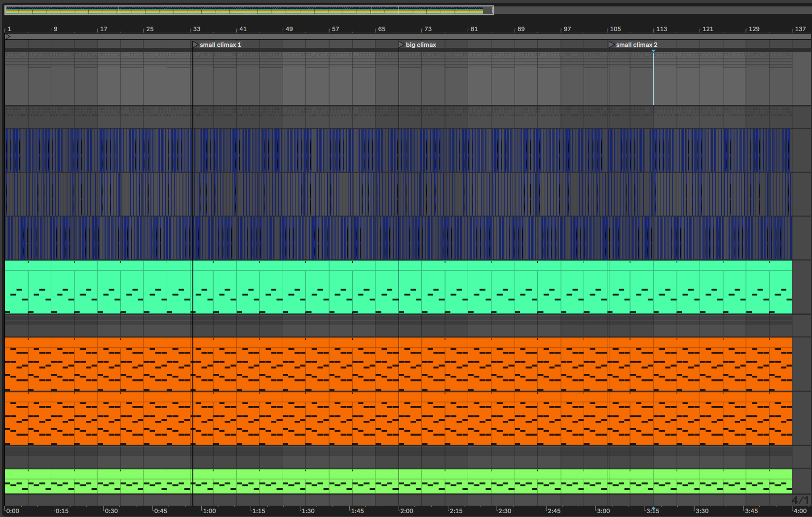Viewport: 812px width, 517px height.
Task: Click the right edge handle of the overview
Action: tap(493, 10)
